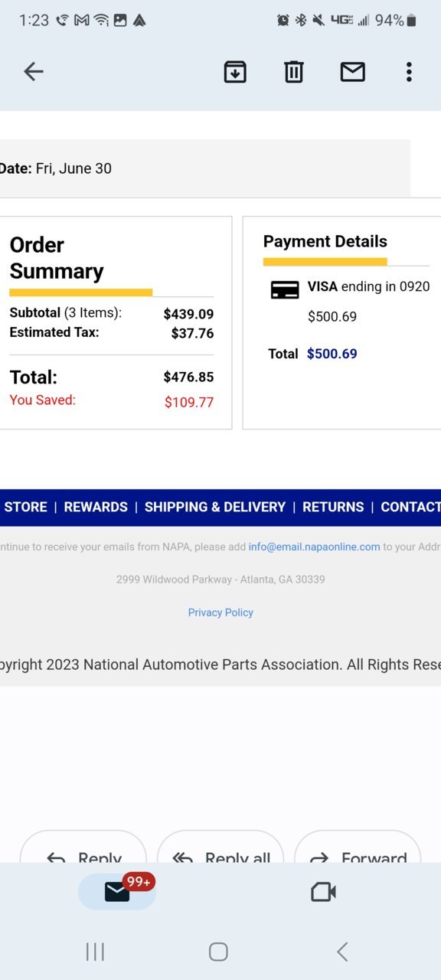
Task: Open the three-dot more options menu
Action: coord(409,72)
